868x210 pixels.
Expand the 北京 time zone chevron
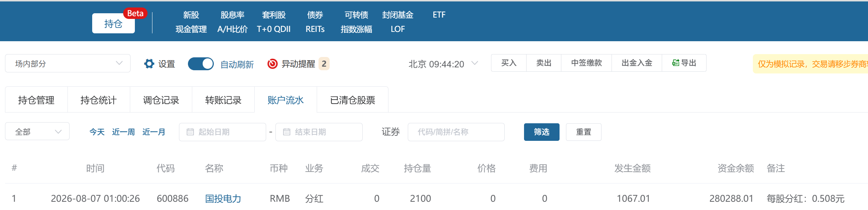(x=475, y=63)
